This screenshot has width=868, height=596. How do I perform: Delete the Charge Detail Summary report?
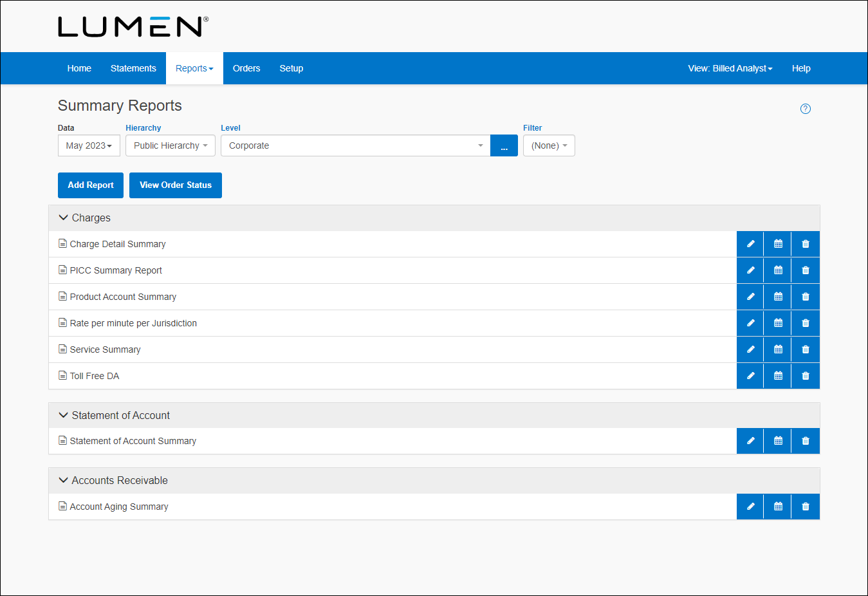point(806,244)
